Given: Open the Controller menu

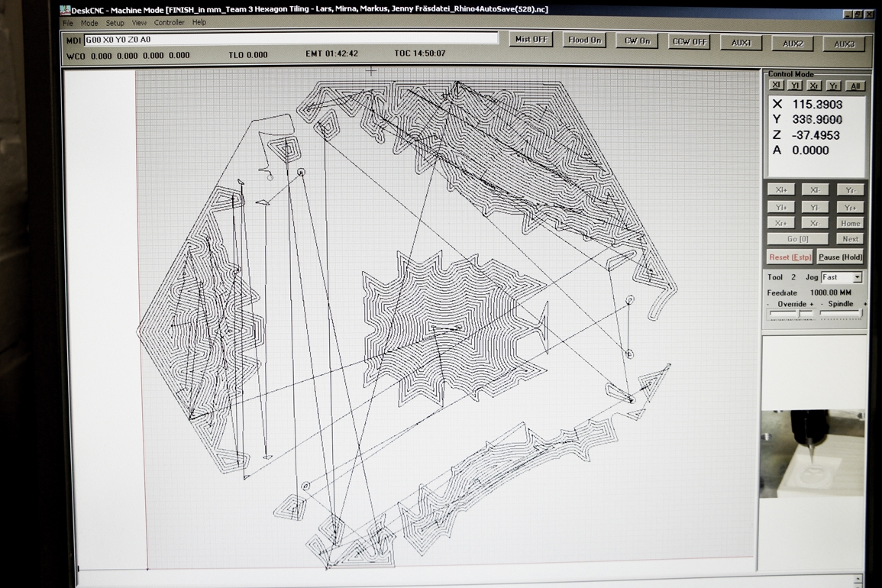Looking at the screenshot, I should coord(169,22).
